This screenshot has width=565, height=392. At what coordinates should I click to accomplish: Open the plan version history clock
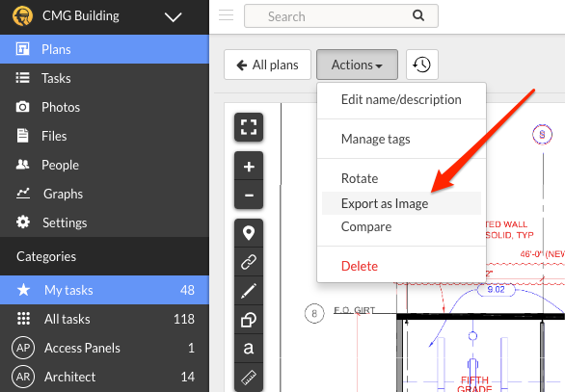tap(422, 65)
